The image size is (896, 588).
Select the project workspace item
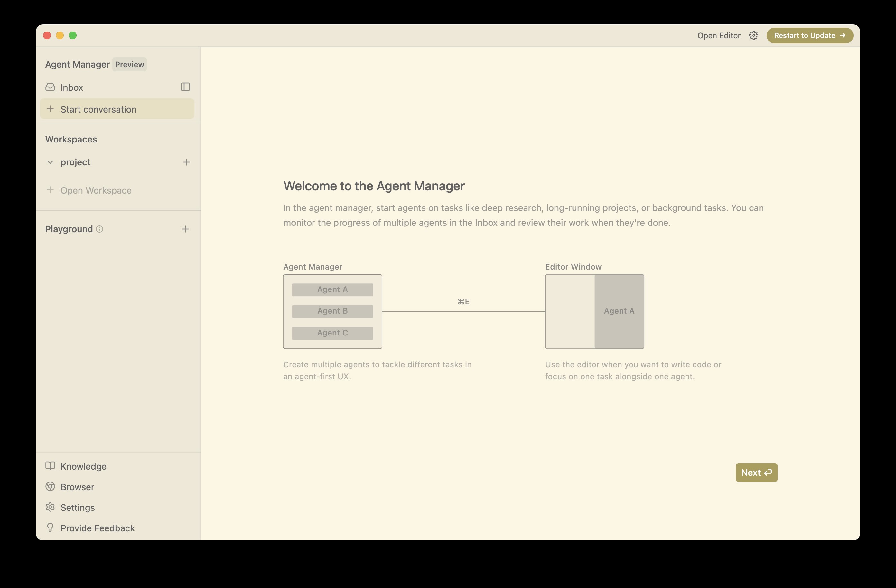(75, 162)
